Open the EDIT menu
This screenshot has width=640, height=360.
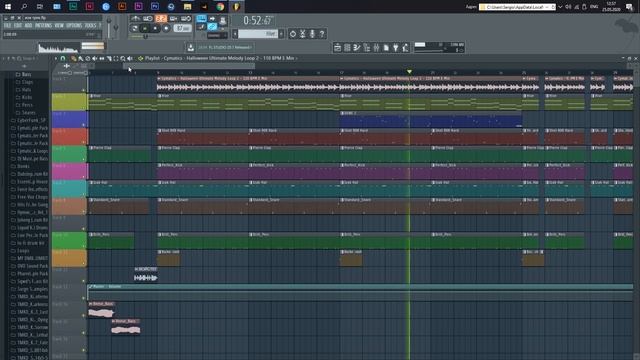point(18,25)
